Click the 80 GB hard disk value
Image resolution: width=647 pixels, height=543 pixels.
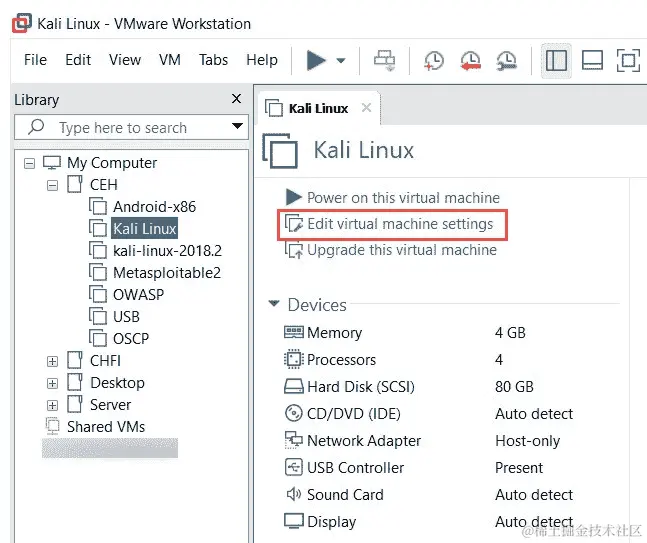tap(514, 387)
